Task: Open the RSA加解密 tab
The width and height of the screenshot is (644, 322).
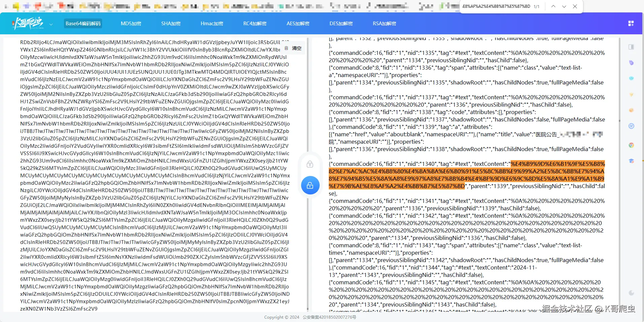Action: [384, 24]
